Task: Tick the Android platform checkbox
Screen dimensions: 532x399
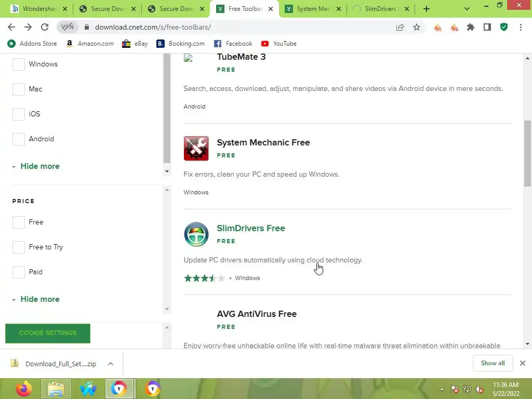Action: tap(19, 139)
